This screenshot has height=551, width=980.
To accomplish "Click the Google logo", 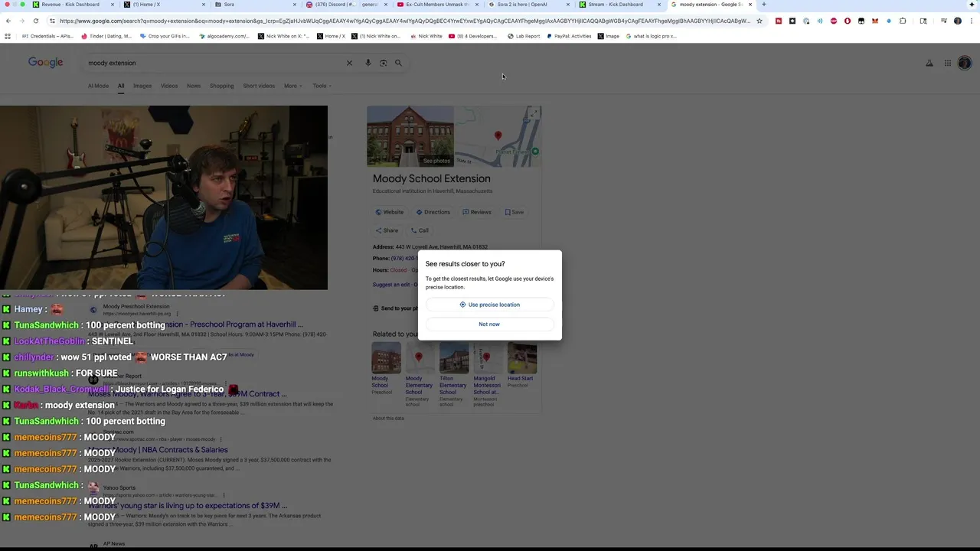I will [x=46, y=63].
